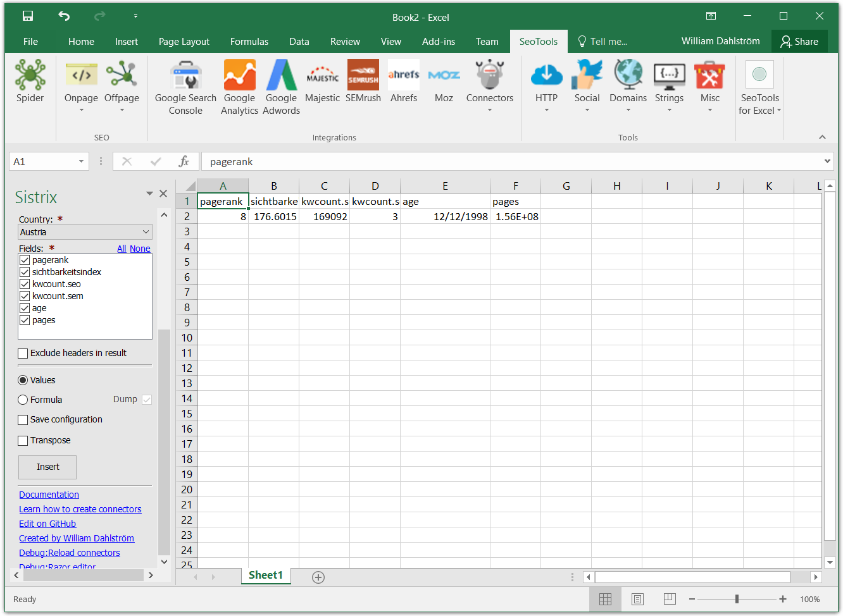Enable the Transpose option
Viewport: 843px width, 616px height.
[23, 441]
